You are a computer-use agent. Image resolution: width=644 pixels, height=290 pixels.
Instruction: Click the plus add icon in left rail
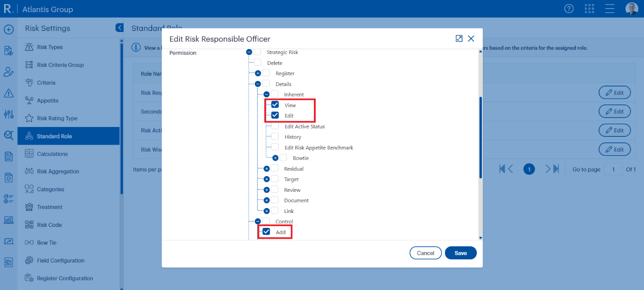9,30
